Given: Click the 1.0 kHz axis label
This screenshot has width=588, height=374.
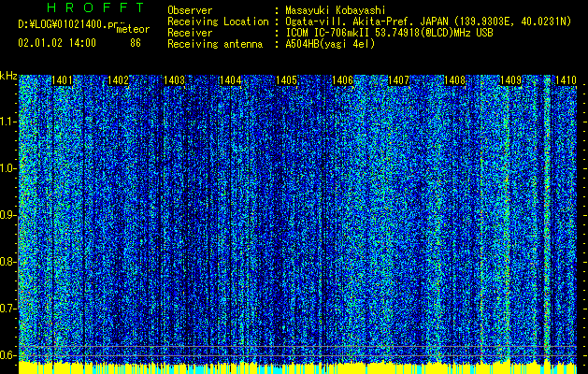Looking at the screenshot, I should pyautogui.click(x=7, y=168).
